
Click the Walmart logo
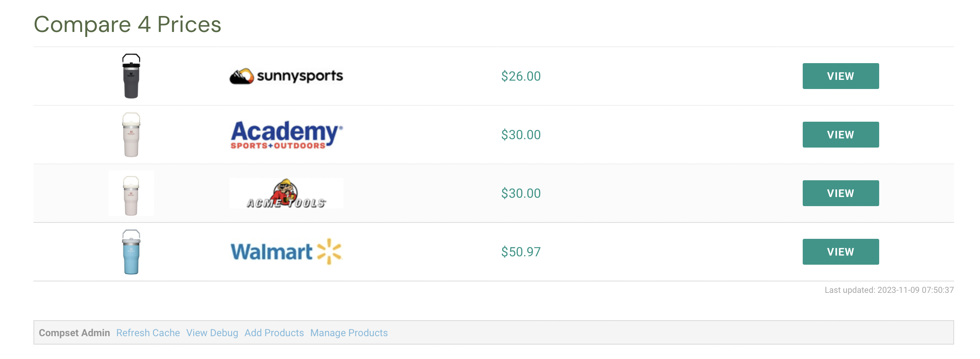click(x=286, y=252)
